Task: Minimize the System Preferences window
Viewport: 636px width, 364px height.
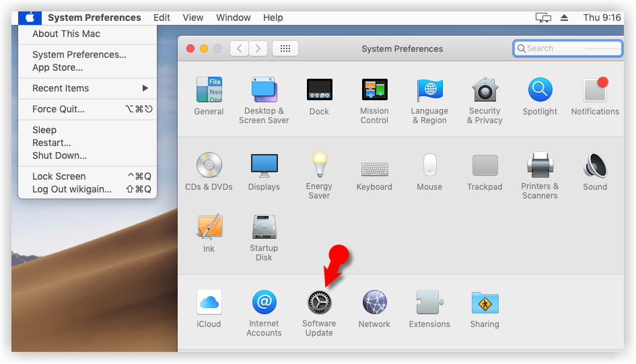Action: [204, 48]
